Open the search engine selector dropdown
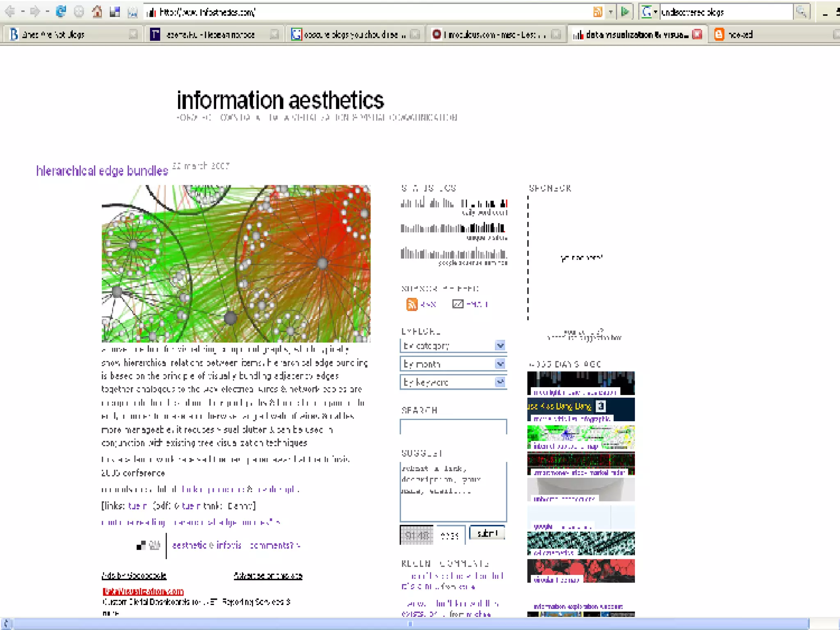The height and width of the screenshot is (630, 840). (x=650, y=12)
